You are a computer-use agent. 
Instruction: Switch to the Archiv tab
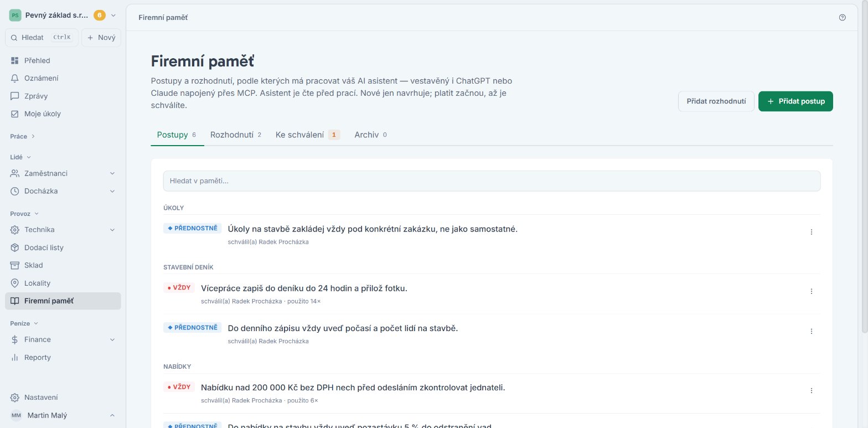370,135
